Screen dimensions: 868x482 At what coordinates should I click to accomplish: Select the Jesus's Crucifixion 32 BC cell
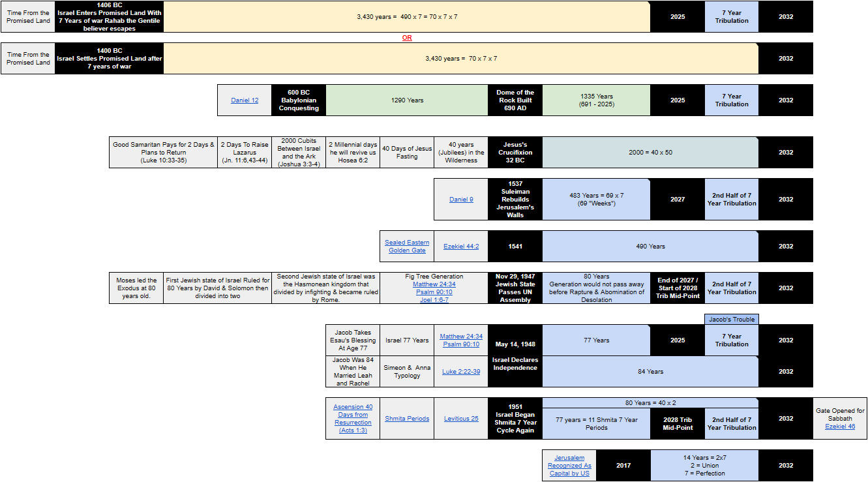click(515, 153)
